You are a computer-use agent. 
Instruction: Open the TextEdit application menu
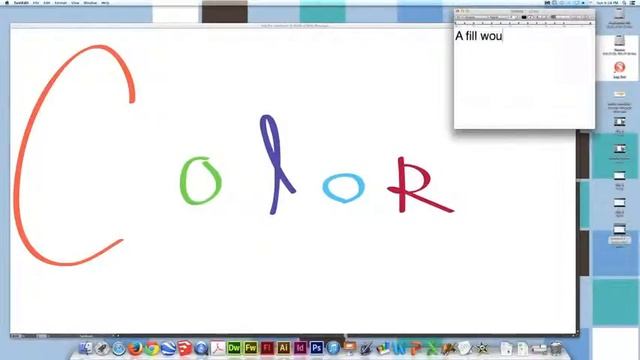tap(21, 3)
